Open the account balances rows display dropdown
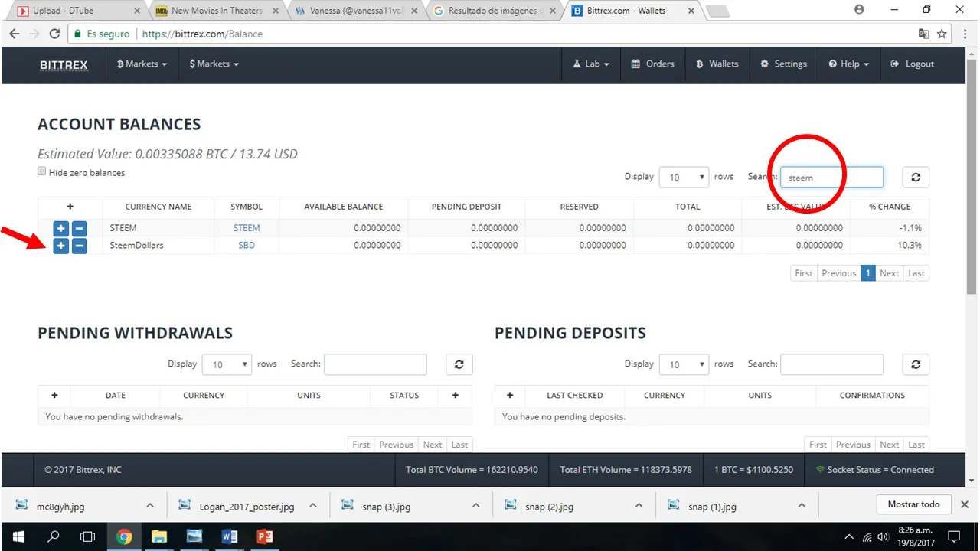The image size is (980, 551). 684,178
